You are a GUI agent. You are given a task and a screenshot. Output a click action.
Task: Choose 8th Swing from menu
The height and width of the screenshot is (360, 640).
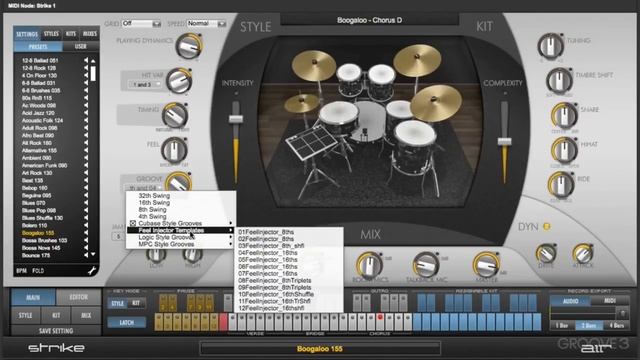[180, 209]
